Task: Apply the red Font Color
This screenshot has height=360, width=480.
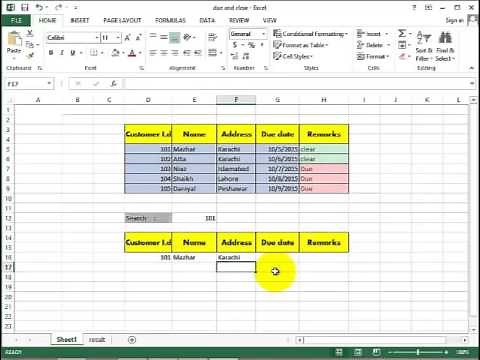Action: point(132,53)
